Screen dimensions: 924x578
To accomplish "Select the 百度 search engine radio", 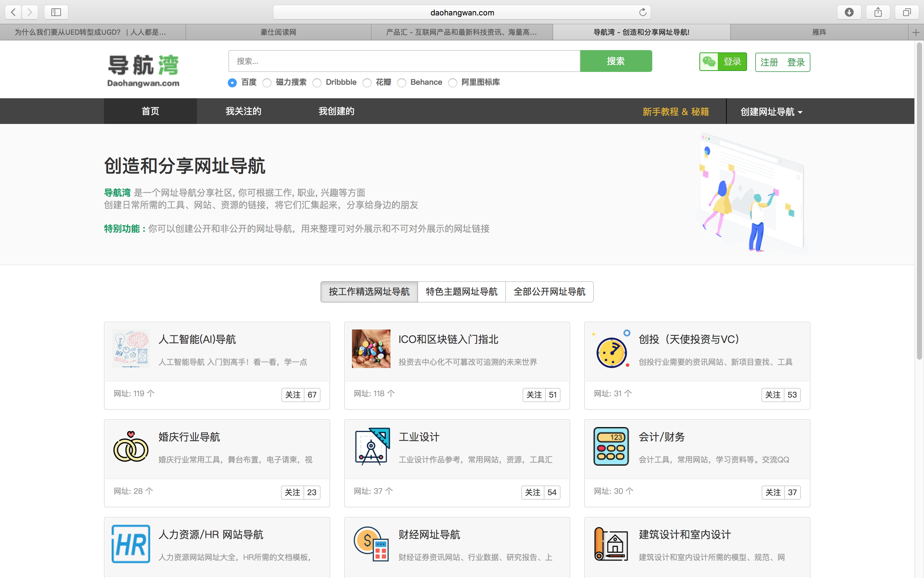I will 232,83.
